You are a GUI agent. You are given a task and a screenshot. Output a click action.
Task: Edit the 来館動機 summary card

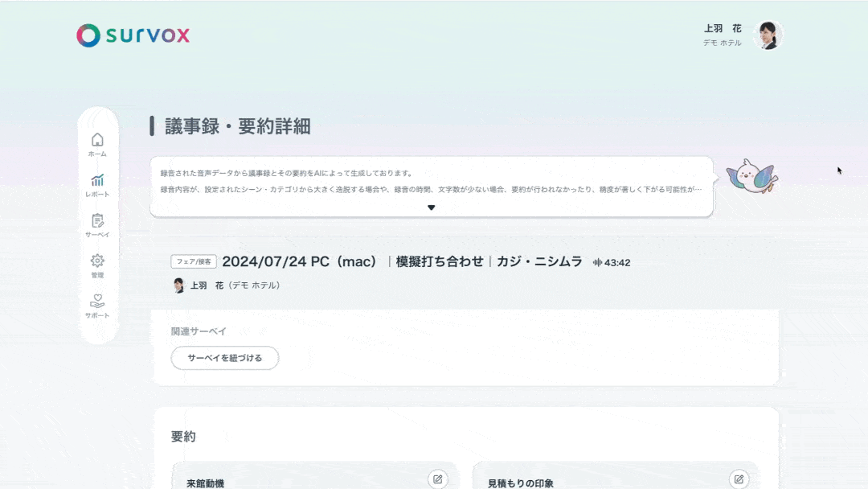[x=437, y=479]
